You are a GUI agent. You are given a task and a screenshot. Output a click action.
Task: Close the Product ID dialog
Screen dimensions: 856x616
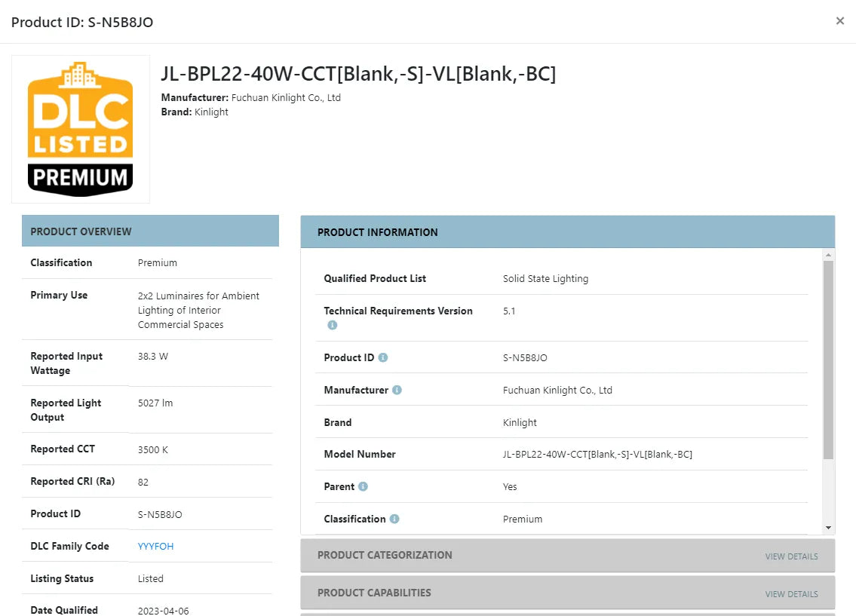[x=839, y=21]
